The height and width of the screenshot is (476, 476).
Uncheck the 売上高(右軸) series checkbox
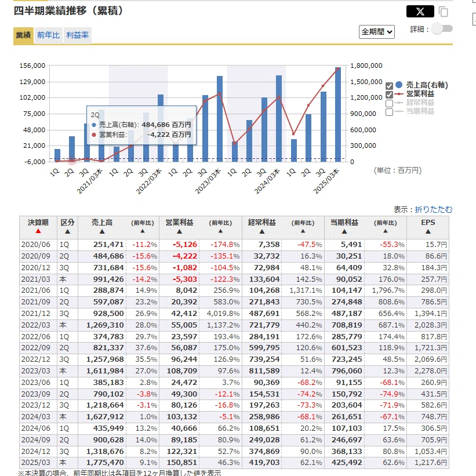point(389,86)
